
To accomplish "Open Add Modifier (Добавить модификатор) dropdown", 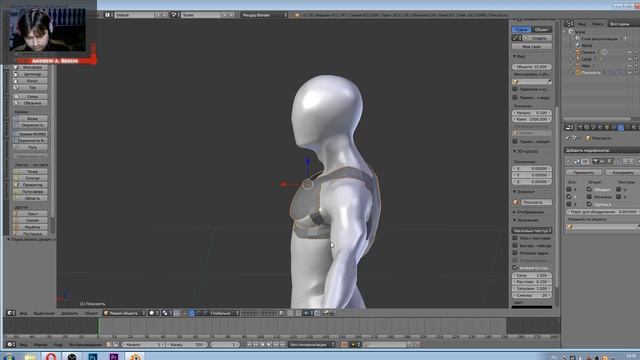I will [x=602, y=150].
